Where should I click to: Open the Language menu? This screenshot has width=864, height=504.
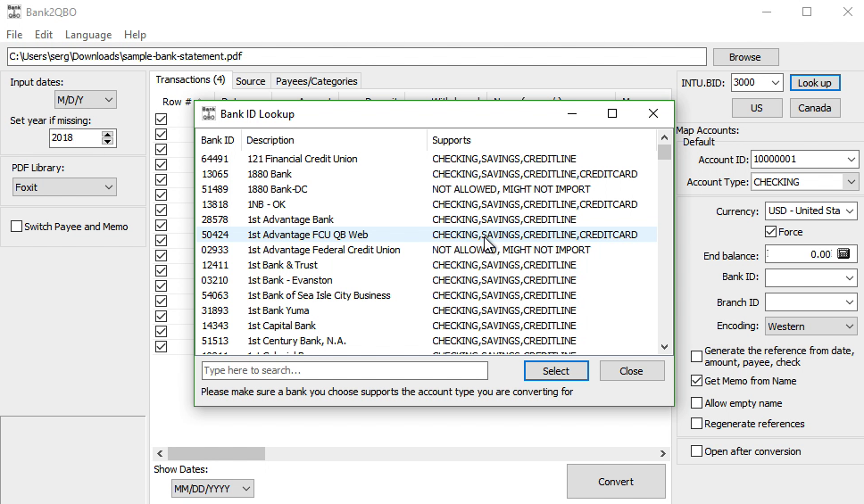[x=88, y=35]
